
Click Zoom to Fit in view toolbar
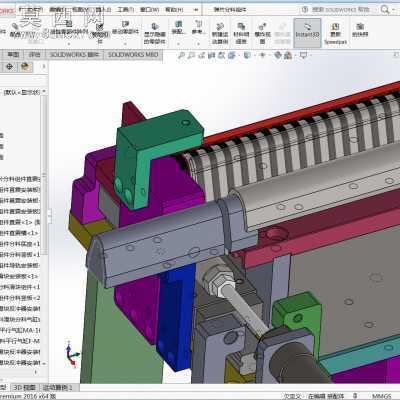[181, 55]
